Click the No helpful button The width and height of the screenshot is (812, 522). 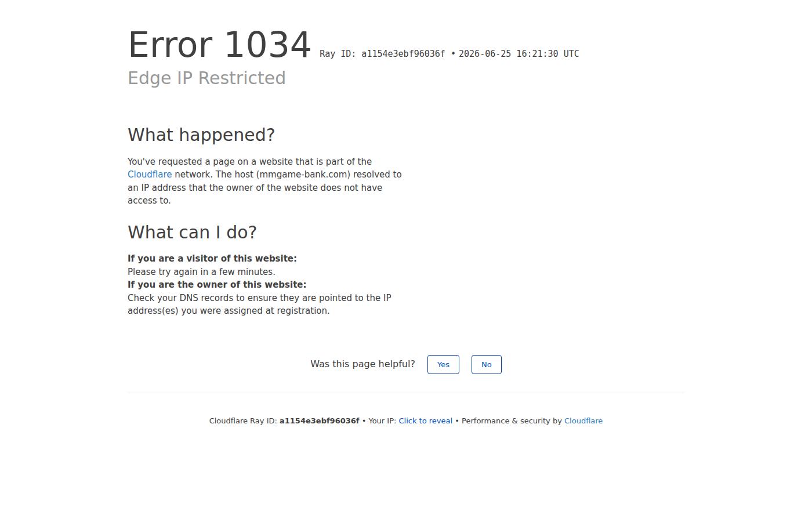[486, 364]
